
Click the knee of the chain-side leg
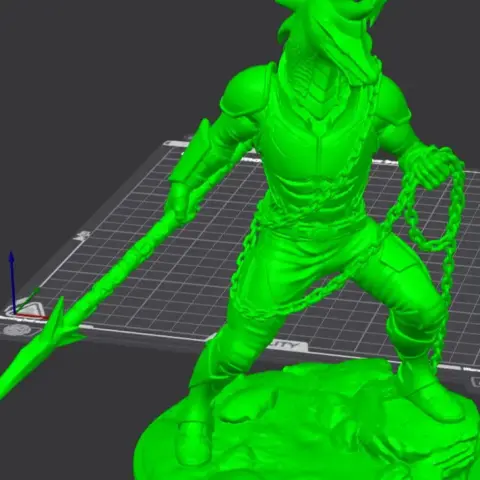(423, 307)
